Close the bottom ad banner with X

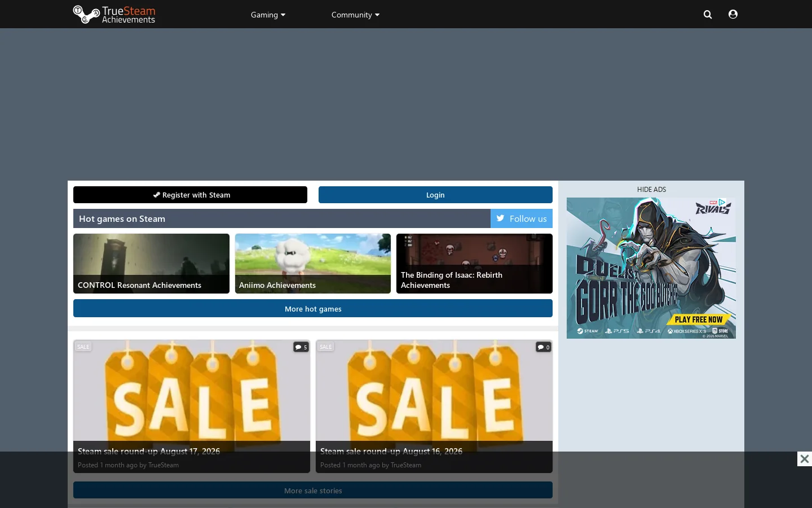805,459
